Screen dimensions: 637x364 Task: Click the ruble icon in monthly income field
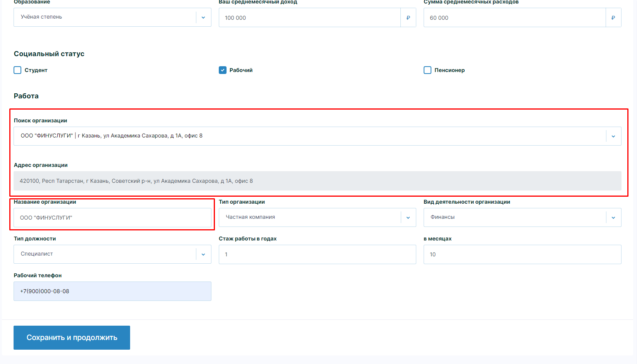(x=408, y=18)
